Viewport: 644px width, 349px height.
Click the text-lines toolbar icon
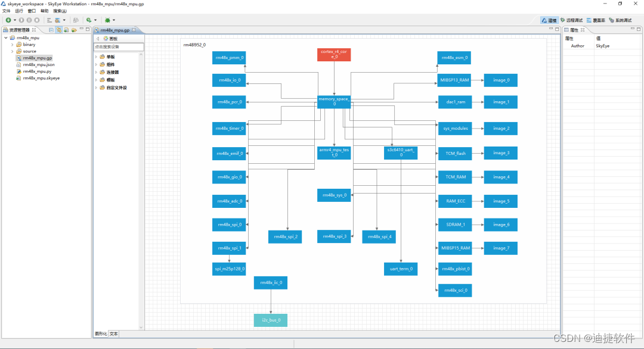click(x=49, y=20)
